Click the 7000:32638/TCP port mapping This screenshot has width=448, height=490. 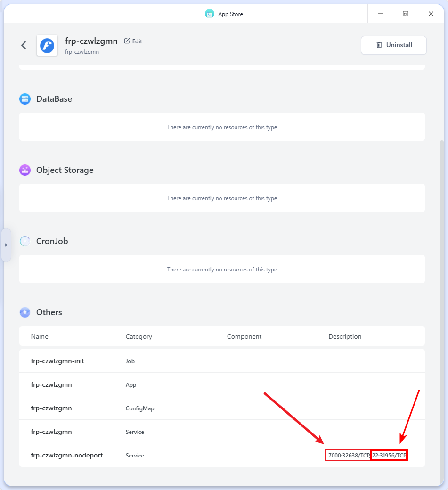click(348, 456)
